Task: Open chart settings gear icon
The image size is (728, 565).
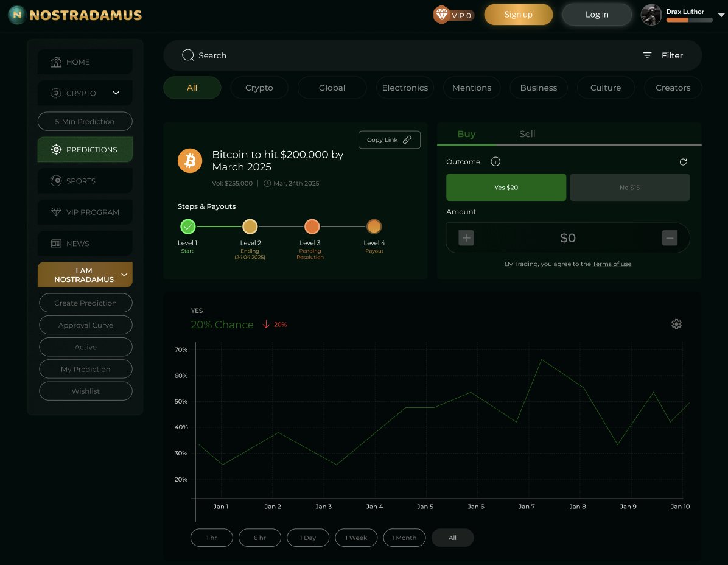Action: click(x=676, y=324)
